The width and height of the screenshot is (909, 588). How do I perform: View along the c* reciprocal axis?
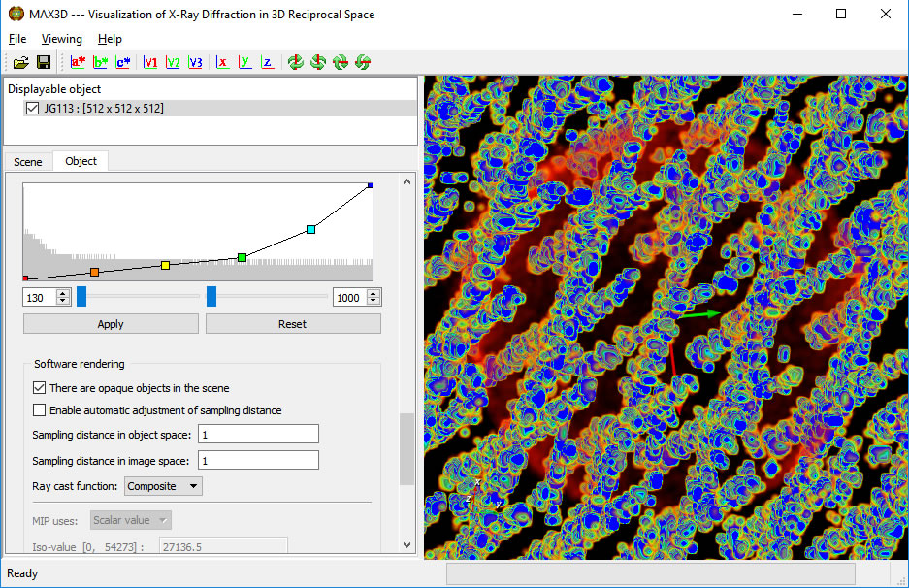(123, 62)
